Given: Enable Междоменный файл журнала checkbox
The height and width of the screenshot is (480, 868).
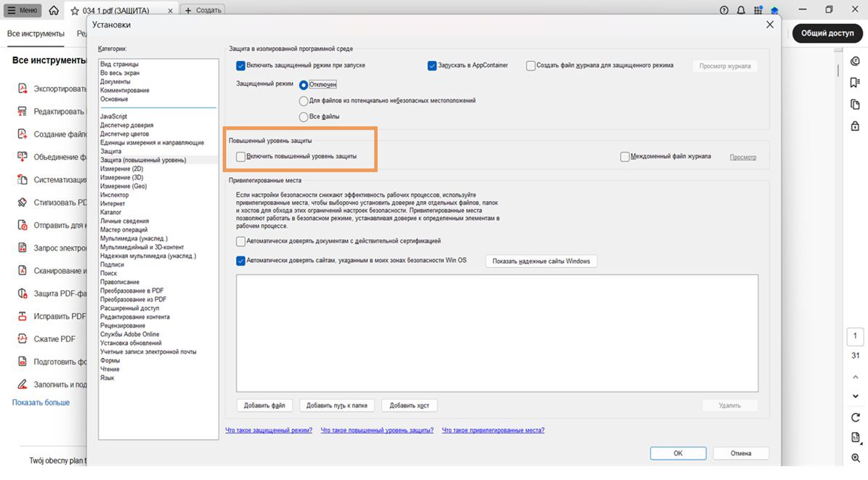Looking at the screenshot, I should (x=625, y=157).
